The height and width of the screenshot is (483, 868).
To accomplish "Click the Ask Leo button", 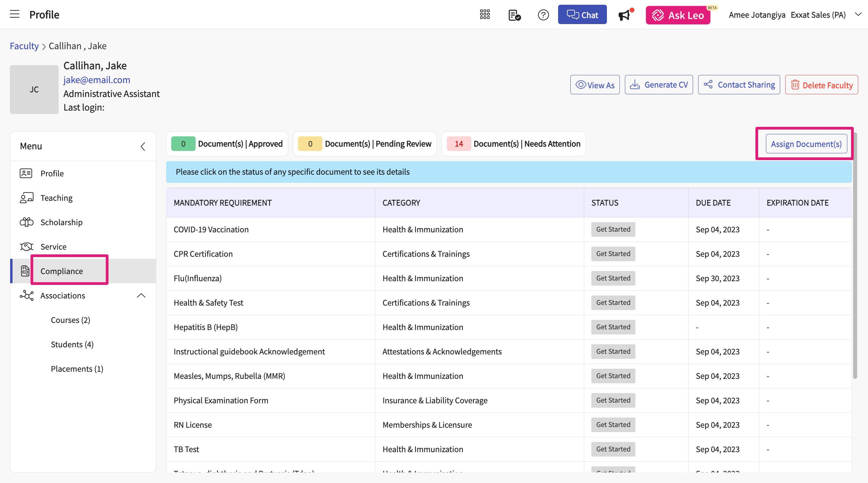I will 678,15.
